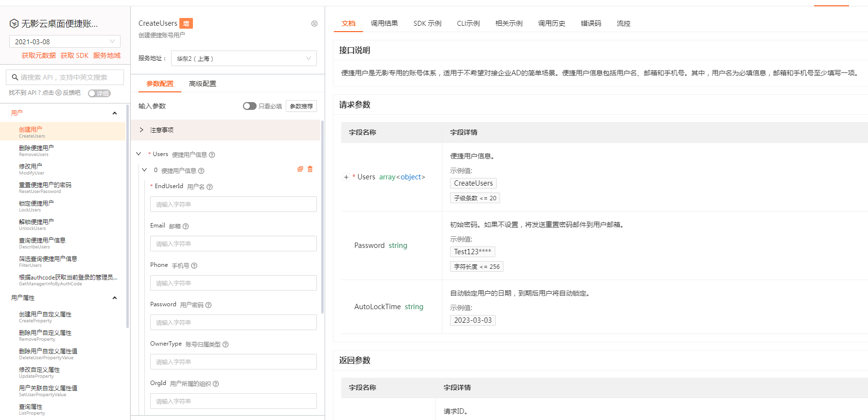Click the 参数推荐 button

coord(301,106)
